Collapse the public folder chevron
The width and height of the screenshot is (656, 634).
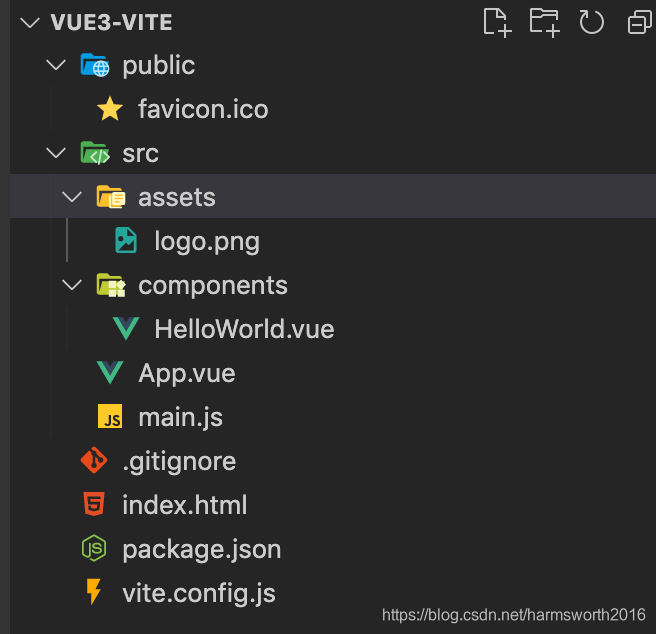tap(56, 65)
